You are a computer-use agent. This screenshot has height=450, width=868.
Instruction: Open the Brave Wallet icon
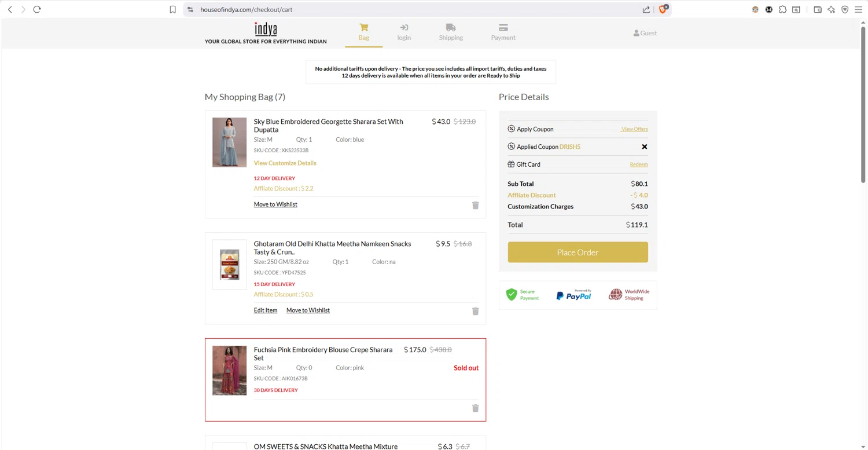[818, 9]
